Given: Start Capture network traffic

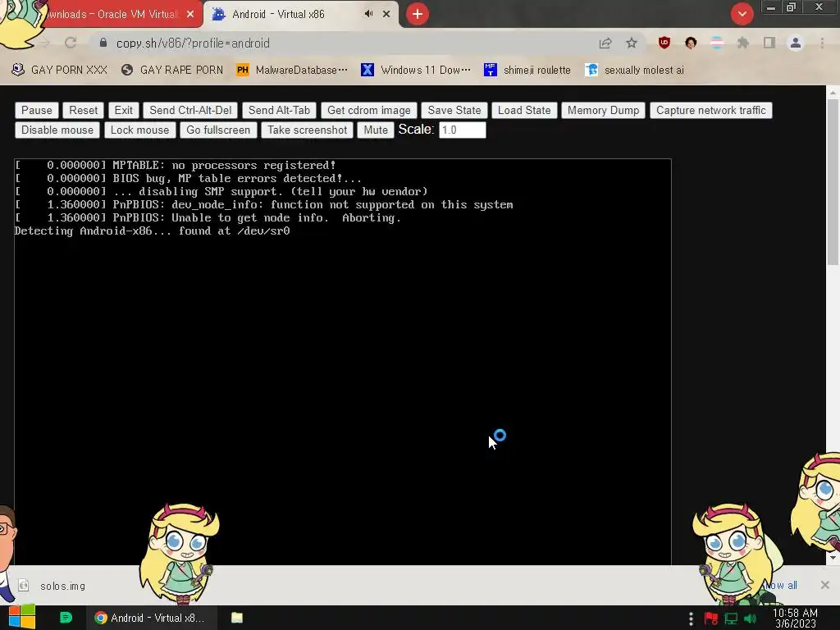Looking at the screenshot, I should point(711,111).
